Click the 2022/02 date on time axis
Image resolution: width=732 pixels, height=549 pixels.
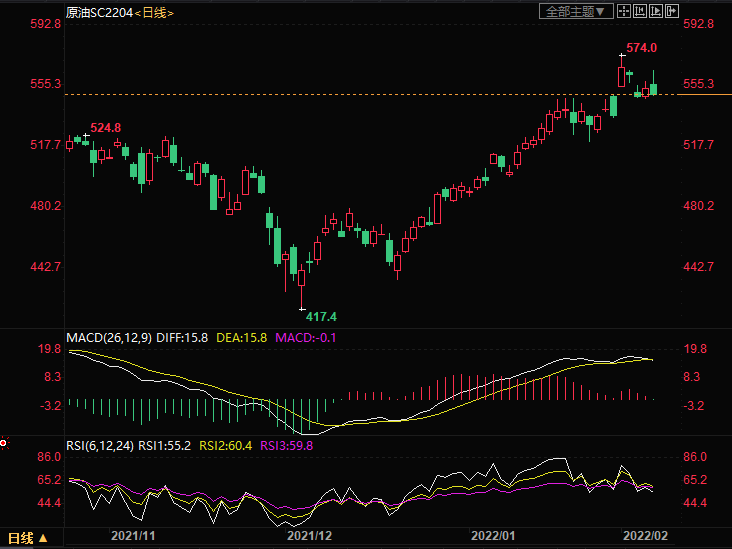pos(647,537)
